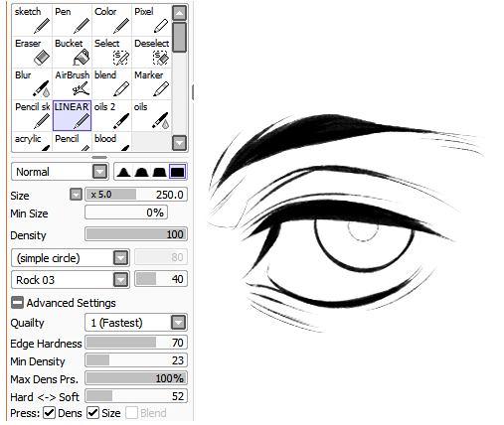This screenshot has height=425, width=504.
Task: Click the Edge Hardness slider
Action: pyautogui.click(x=136, y=343)
